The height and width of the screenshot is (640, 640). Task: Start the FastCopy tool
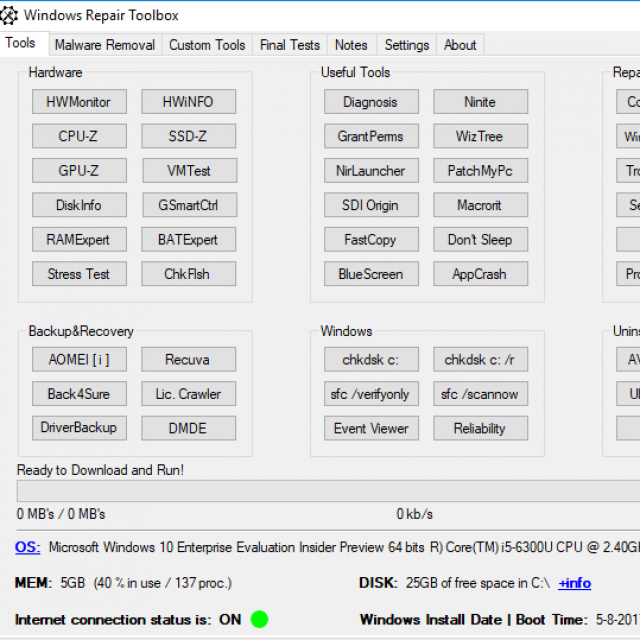[x=371, y=239]
